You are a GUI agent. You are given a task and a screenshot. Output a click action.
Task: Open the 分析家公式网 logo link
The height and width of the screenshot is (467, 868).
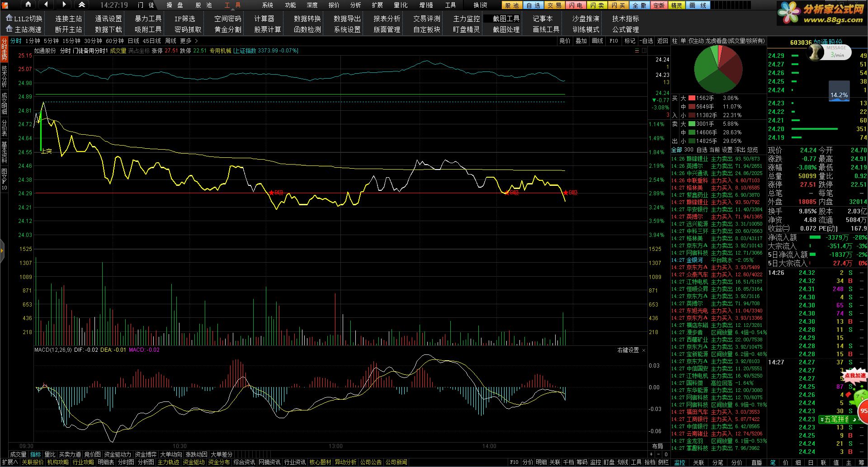(821, 13)
